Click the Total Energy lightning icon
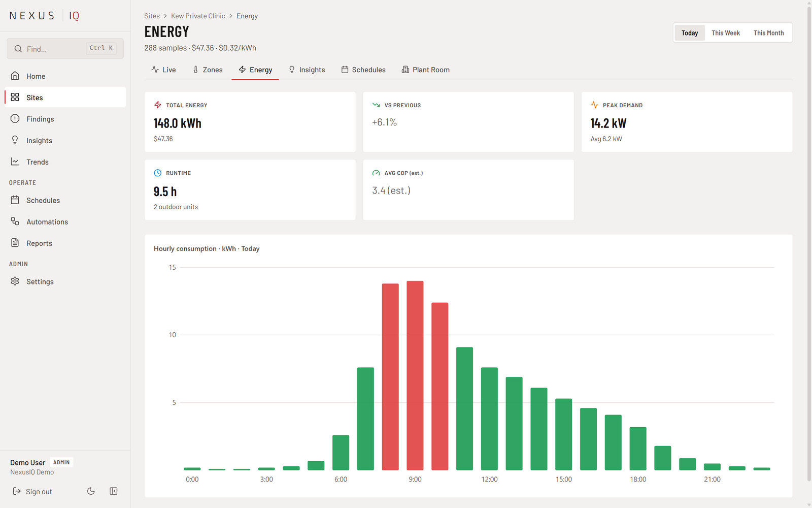Image resolution: width=812 pixels, height=508 pixels. coord(158,105)
